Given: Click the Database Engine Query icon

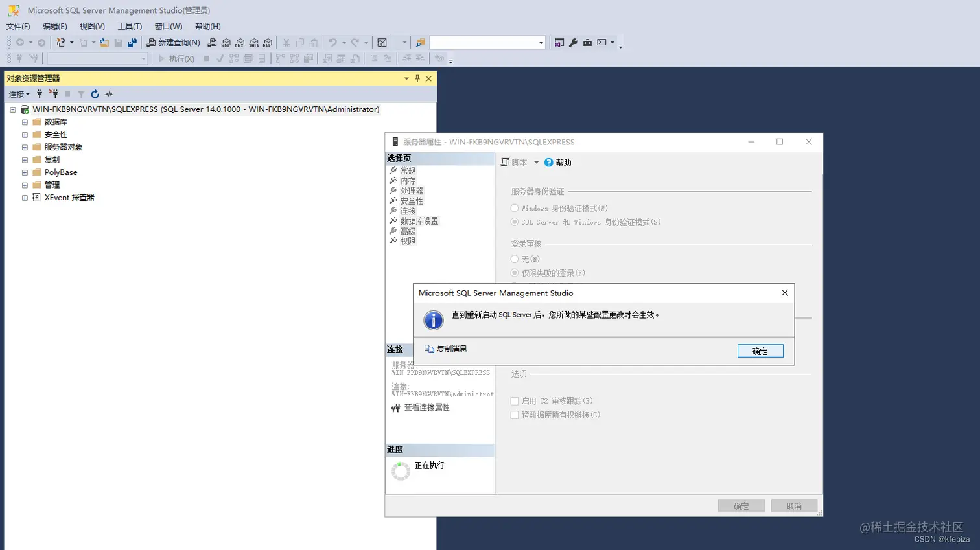Looking at the screenshot, I should [x=212, y=43].
